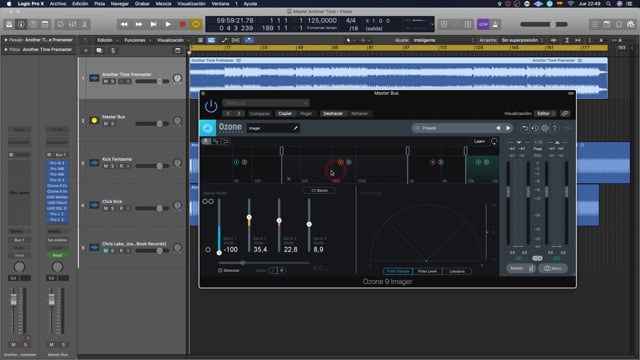Solo Band 4 in the crossover display
The height and width of the screenshot is (360, 640).
pyautogui.click(x=487, y=162)
